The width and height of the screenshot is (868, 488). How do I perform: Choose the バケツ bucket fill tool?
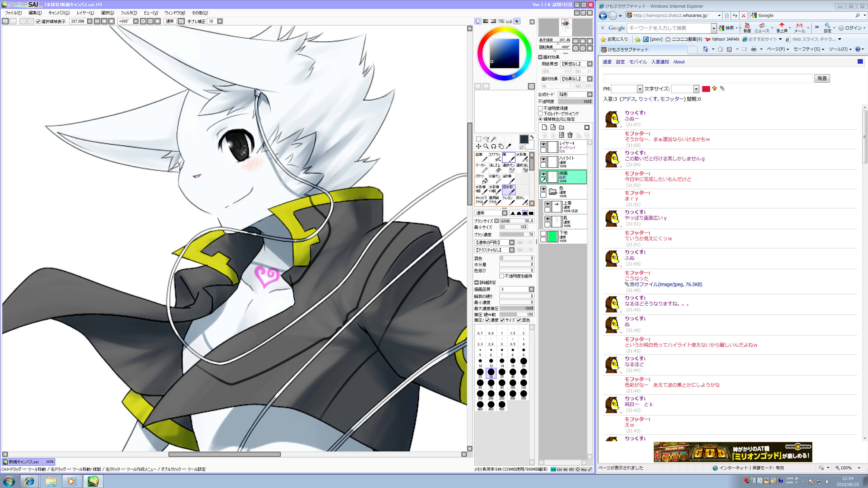tap(481, 179)
